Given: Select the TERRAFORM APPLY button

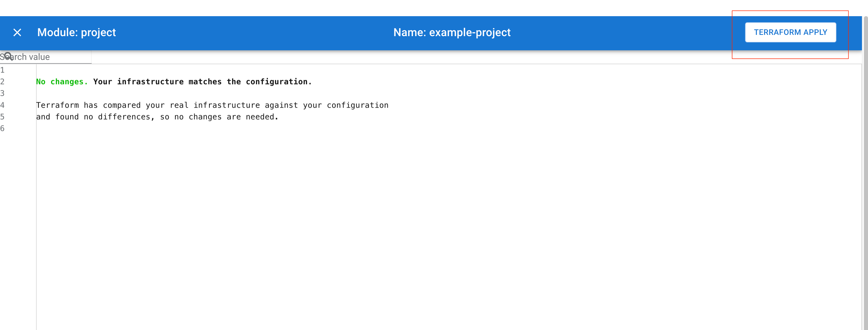Looking at the screenshot, I should tap(790, 32).
